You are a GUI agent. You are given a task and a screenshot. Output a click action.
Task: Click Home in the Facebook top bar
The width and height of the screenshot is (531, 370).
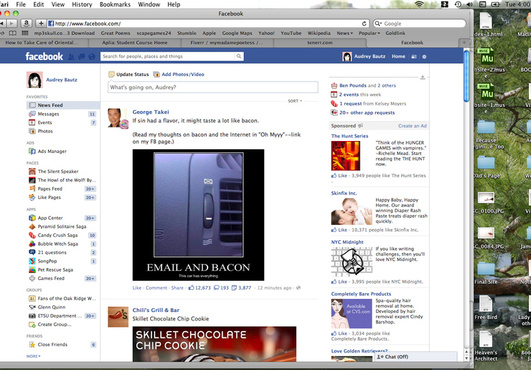398,57
